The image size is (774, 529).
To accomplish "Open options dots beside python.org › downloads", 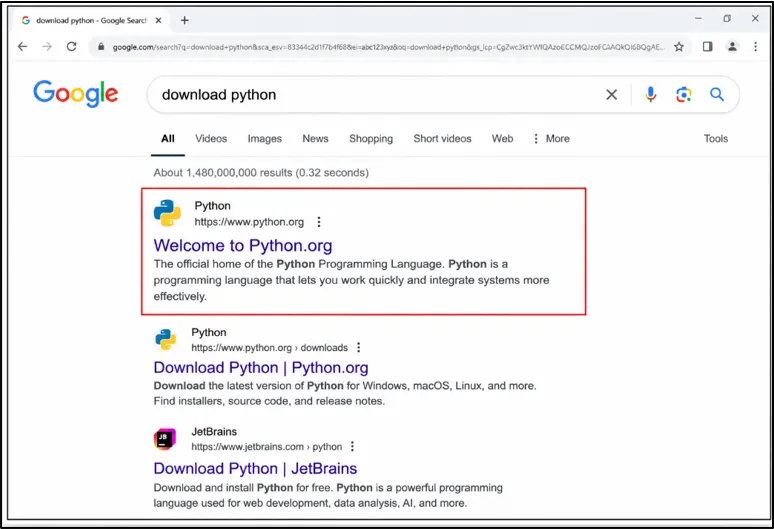I will pyautogui.click(x=359, y=347).
